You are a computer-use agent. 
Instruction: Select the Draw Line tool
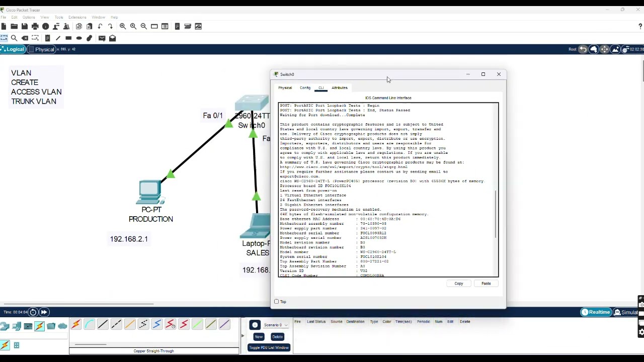[58, 38]
